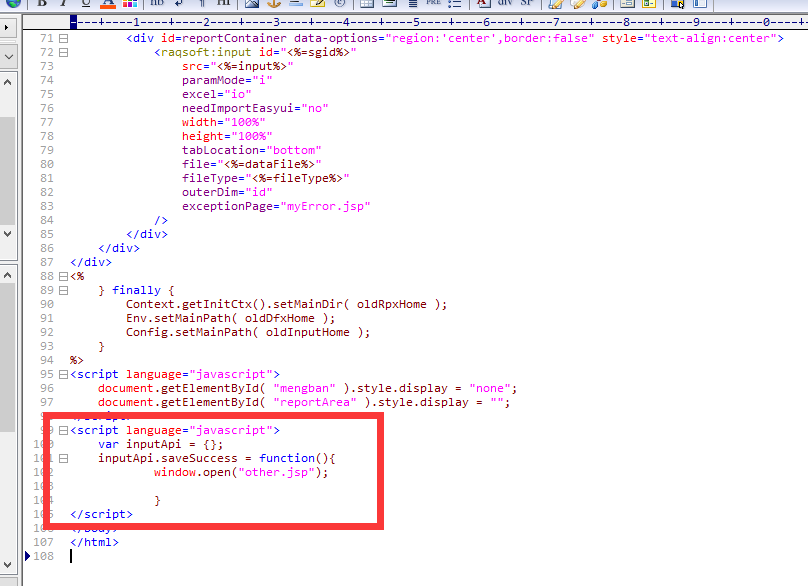Insert div tag from toolbar
Image resolution: width=808 pixels, height=586 pixels.
point(504,3)
